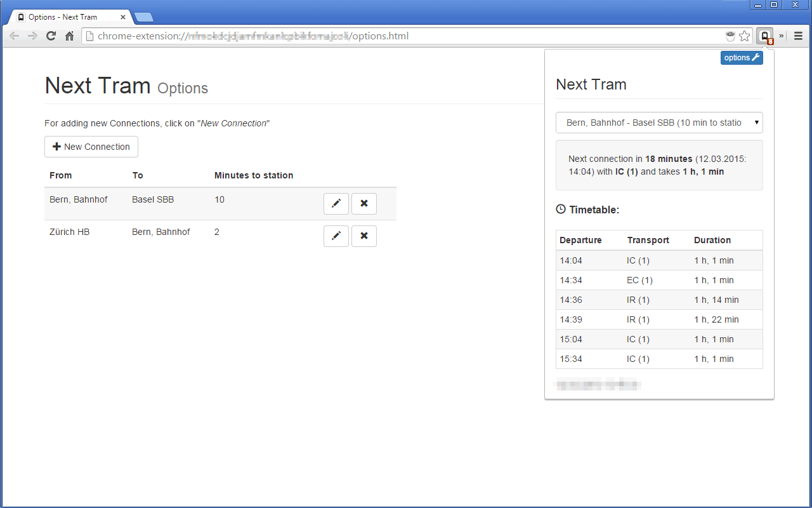The height and width of the screenshot is (508, 812).
Task: Delete the Bern, Bahnhof to Basel SBB connection
Action: tap(364, 204)
